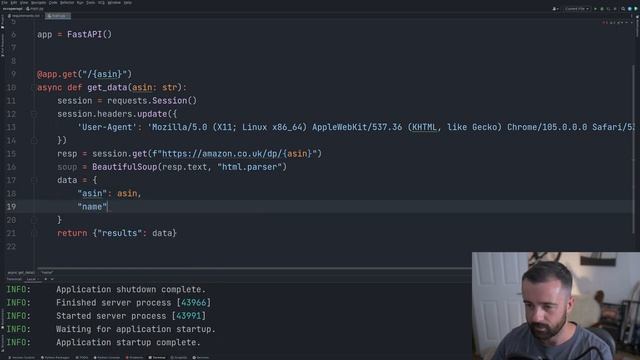Click gutter line number 19
Image resolution: width=640 pixels, height=360 pixels.
(11, 207)
